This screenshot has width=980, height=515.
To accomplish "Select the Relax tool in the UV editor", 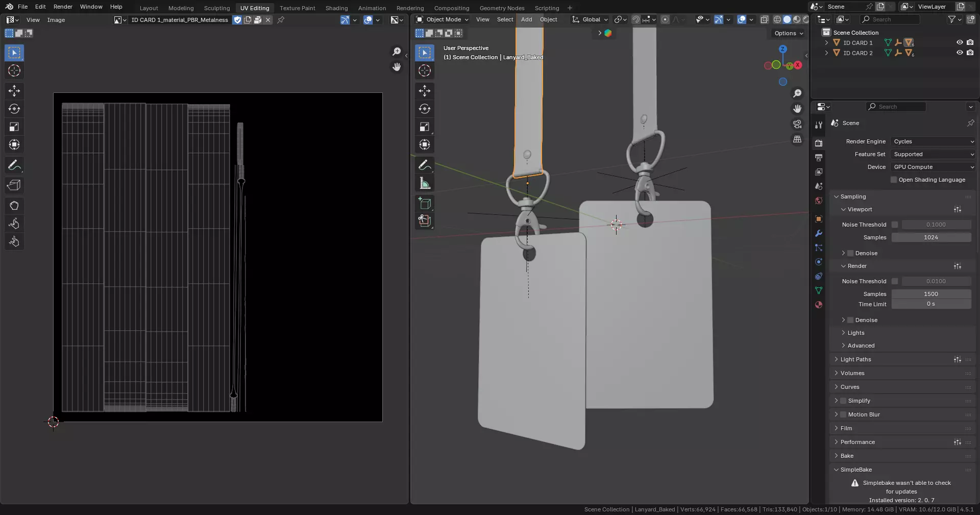I will click(x=14, y=224).
